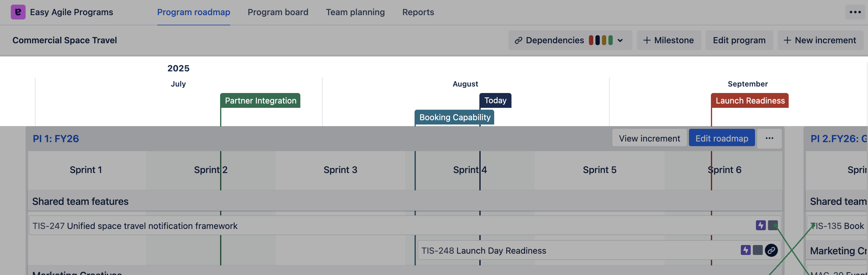Click the epic lightning icon on TIS-248
868x275 pixels.
[x=745, y=250]
